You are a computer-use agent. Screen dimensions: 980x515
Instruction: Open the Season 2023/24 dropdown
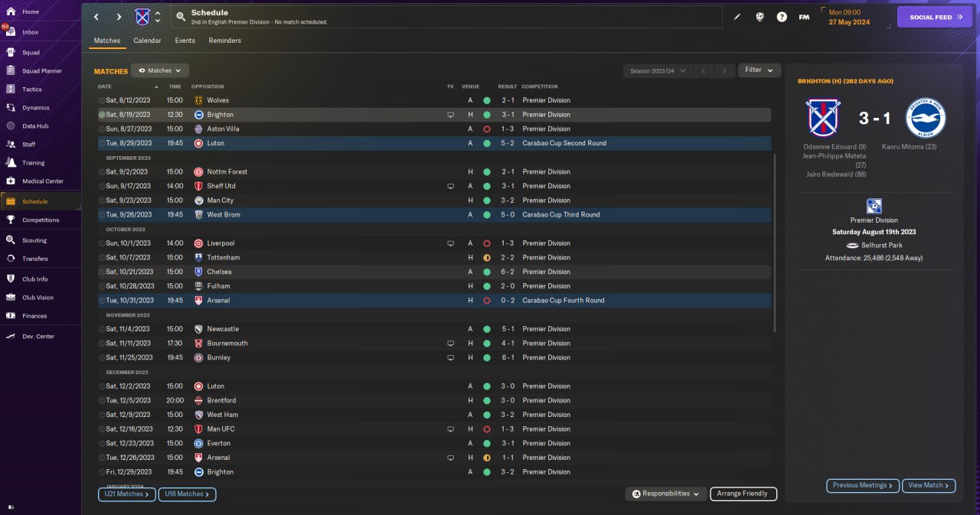click(658, 70)
